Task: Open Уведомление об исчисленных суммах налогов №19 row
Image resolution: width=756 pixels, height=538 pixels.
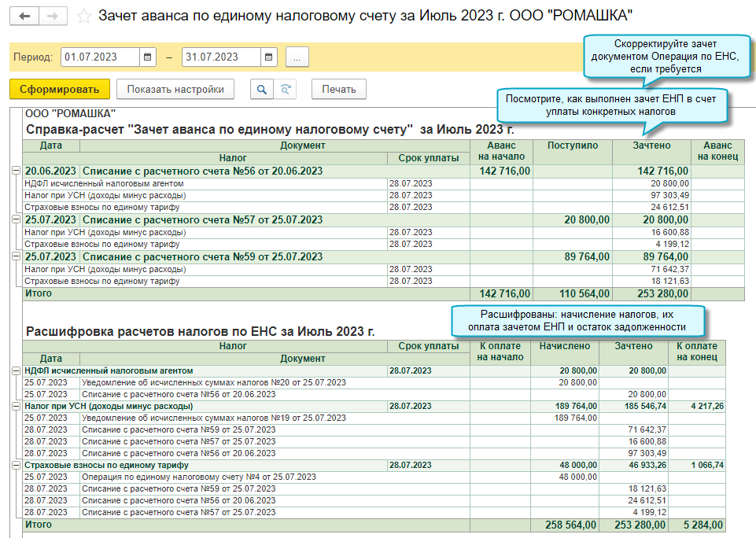Action: [x=213, y=418]
